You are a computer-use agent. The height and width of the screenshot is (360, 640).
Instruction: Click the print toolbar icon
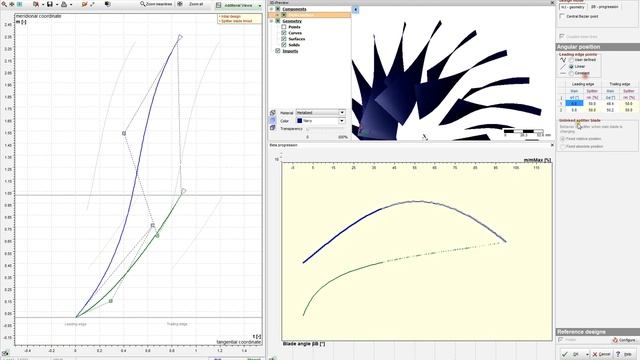(x=64, y=4)
